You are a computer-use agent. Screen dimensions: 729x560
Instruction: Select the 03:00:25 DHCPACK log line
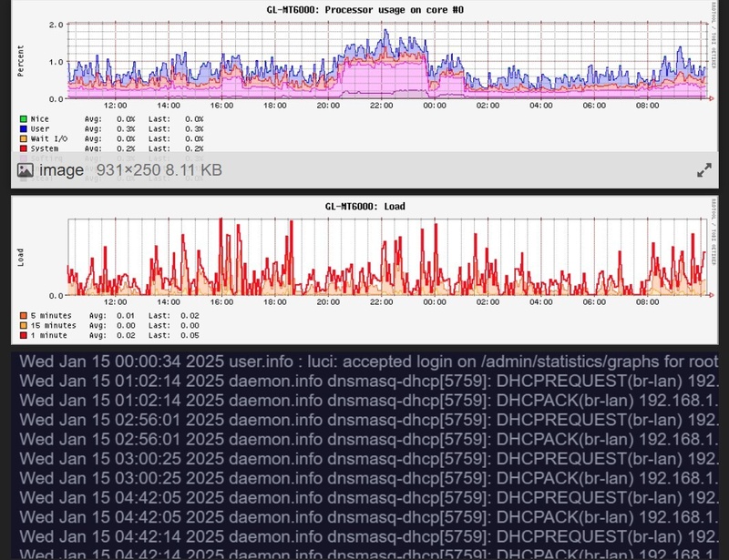tap(369, 478)
